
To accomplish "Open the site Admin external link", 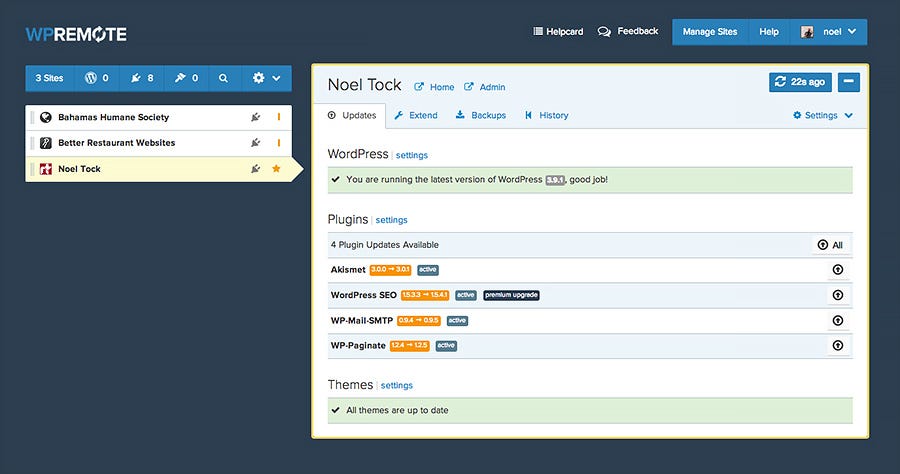I will point(485,87).
